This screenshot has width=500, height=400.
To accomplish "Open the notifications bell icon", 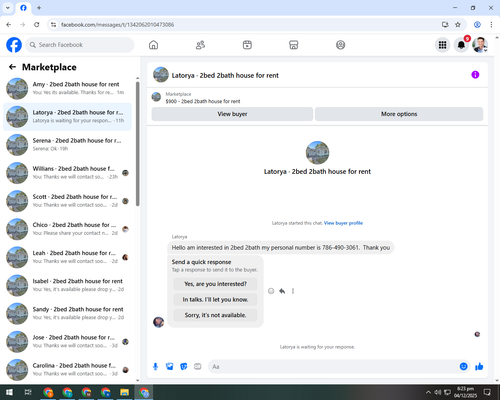I will click(x=461, y=45).
